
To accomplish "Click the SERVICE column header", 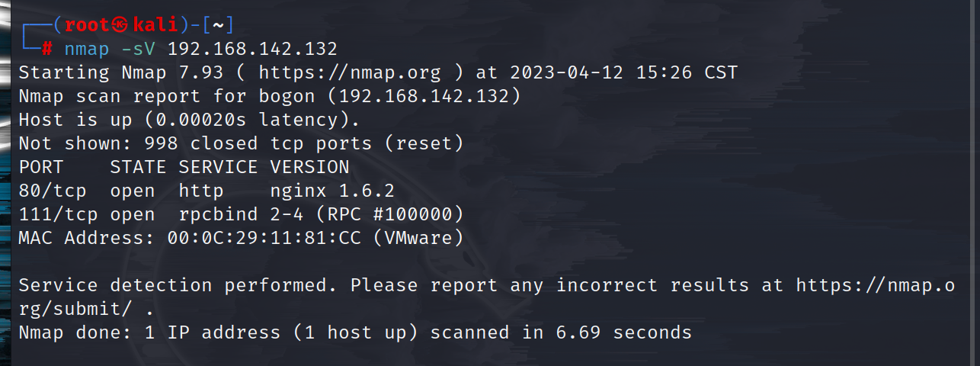I will coord(219,167).
